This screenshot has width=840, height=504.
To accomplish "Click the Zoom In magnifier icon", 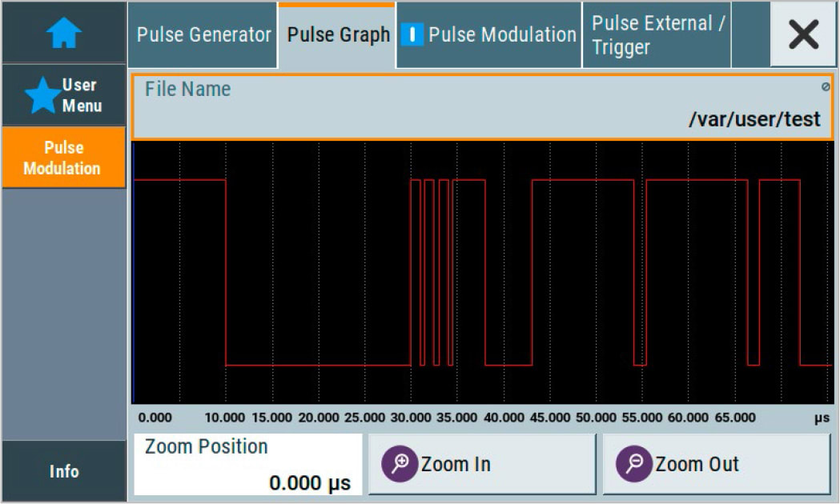I will click(399, 464).
